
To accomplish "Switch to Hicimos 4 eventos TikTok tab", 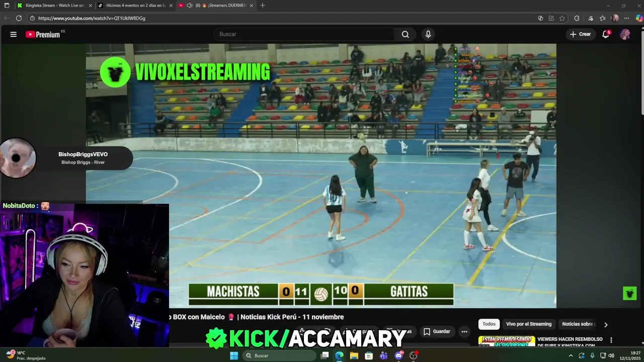I will tap(135, 6).
